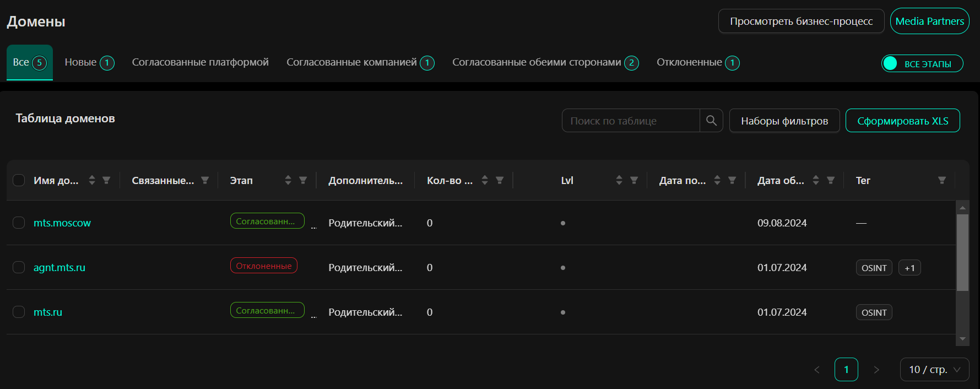Check the mts.moscow row checkbox
The width and height of the screenshot is (980, 389).
pos(19,223)
